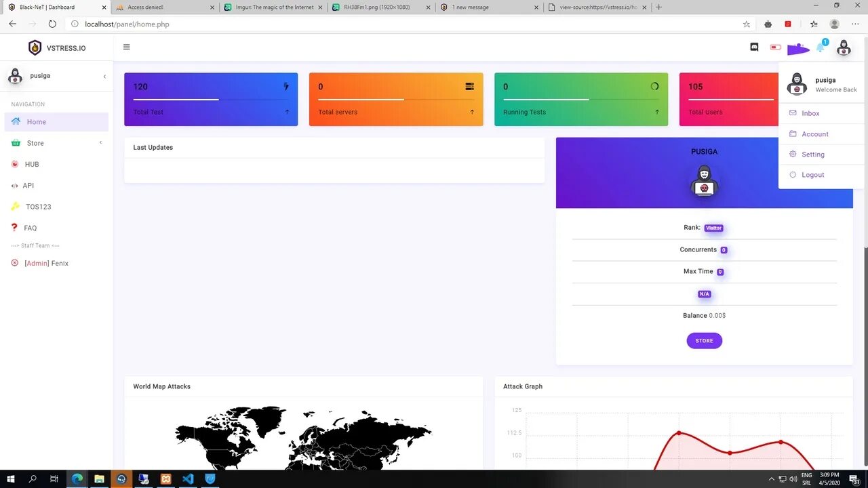This screenshot has width=868, height=488.
Task: Click the browser back arrow
Action: click(12, 24)
